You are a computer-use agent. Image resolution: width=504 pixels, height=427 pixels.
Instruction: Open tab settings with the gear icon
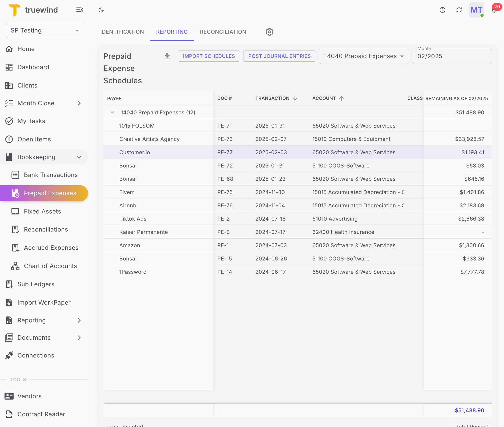pyautogui.click(x=269, y=32)
